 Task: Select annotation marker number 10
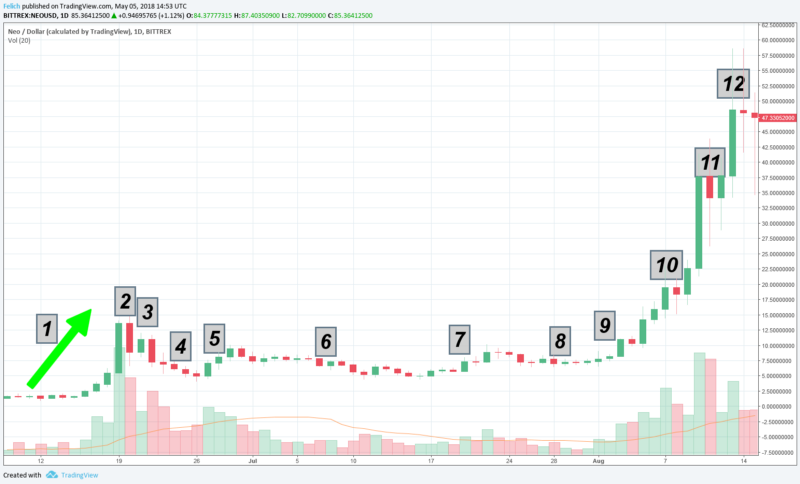tap(666, 264)
